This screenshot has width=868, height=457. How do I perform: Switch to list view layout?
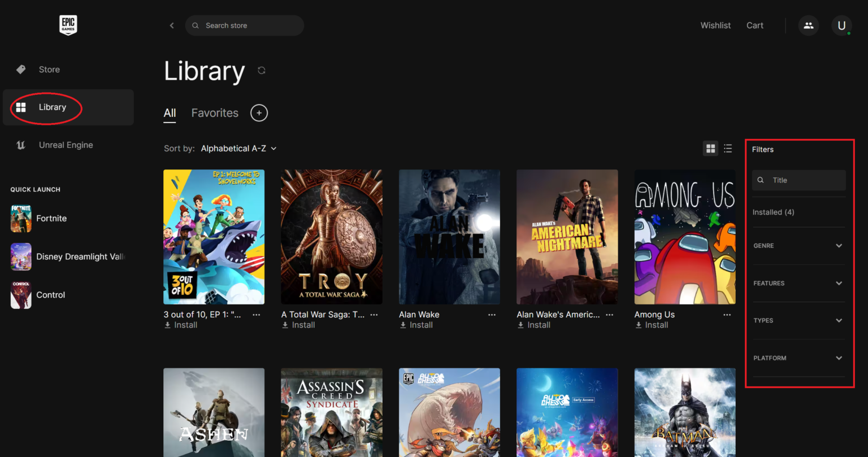728,149
